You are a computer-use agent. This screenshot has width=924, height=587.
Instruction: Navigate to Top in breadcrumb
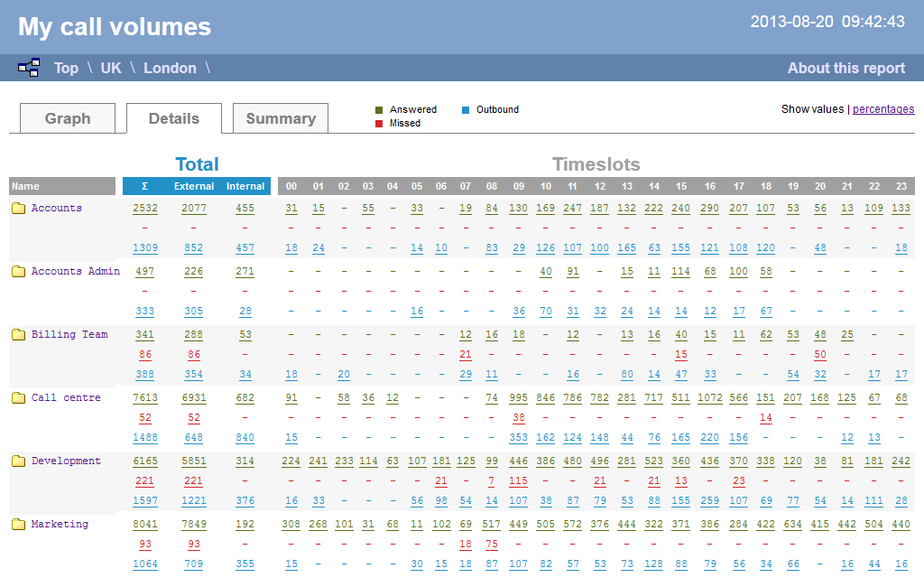(x=66, y=68)
